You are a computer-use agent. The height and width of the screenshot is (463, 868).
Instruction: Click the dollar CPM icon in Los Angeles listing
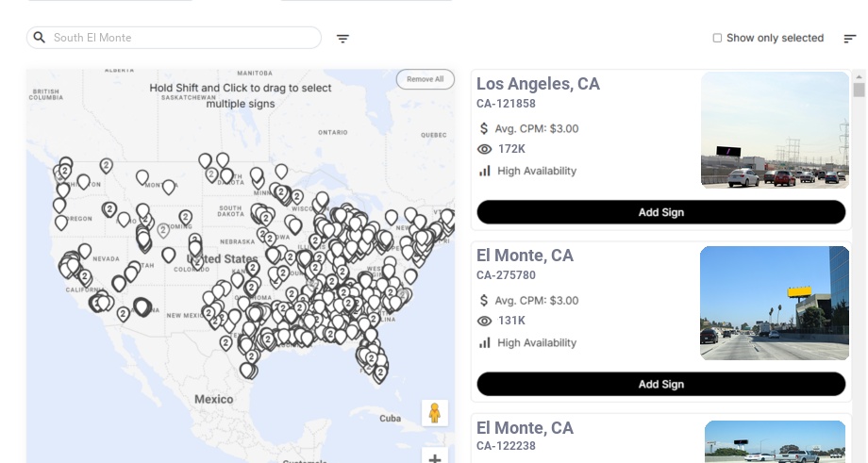click(484, 128)
